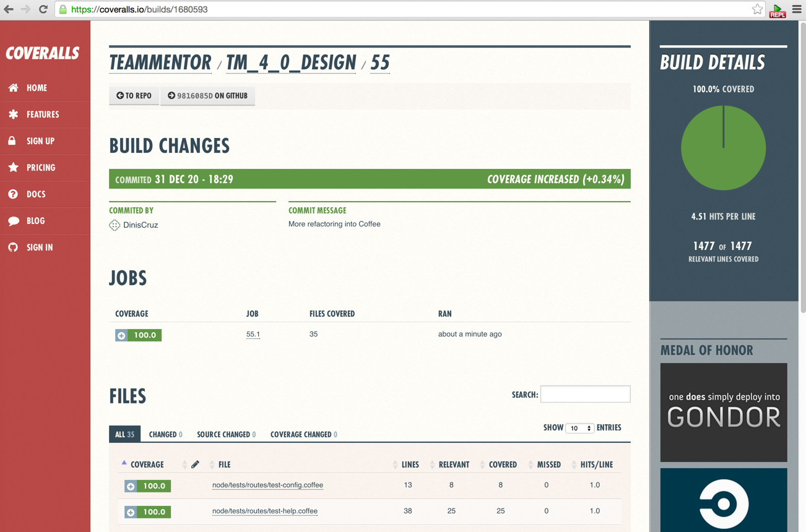Image resolution: width=806 pixels, height=532 pixels.
Task: Switch to the Changed 0 tab
Action: pyautogui.click(x=165, y=434)
